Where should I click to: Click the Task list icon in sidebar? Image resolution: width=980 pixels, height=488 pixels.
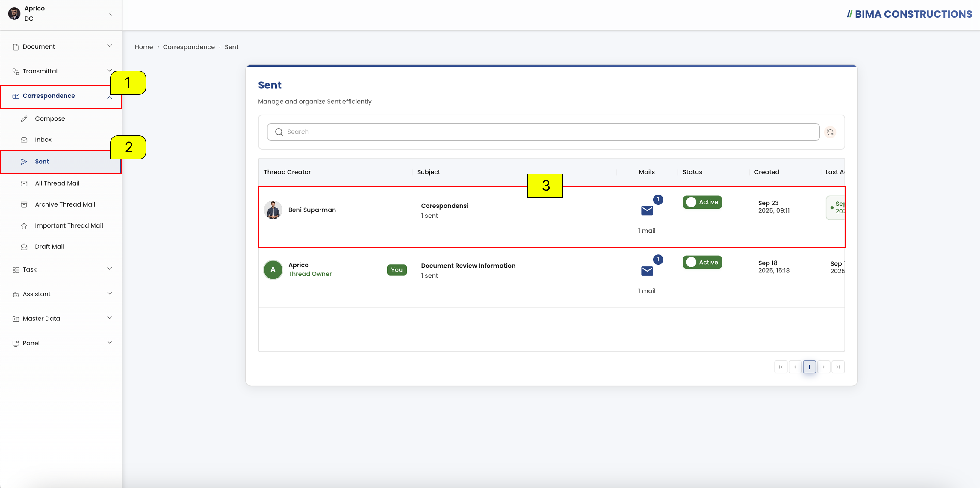pos(16,269)
